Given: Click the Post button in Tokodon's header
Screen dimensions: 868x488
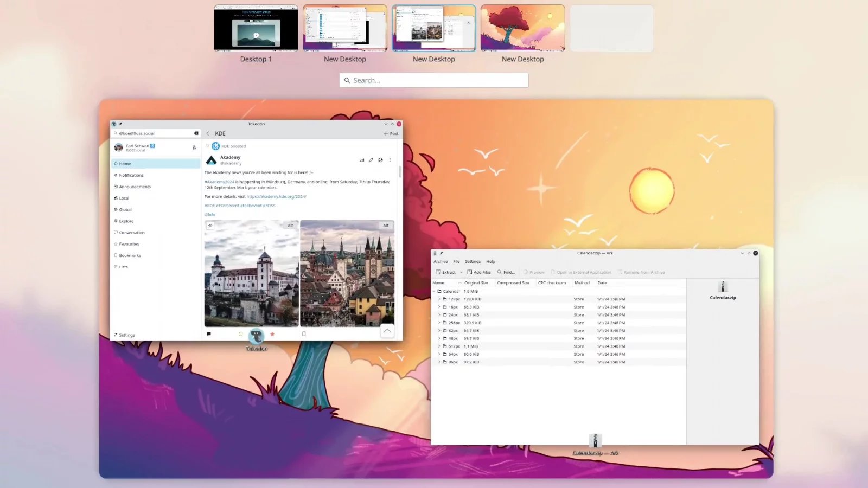Looking at the screenshot, I should (x=391, y=133).
